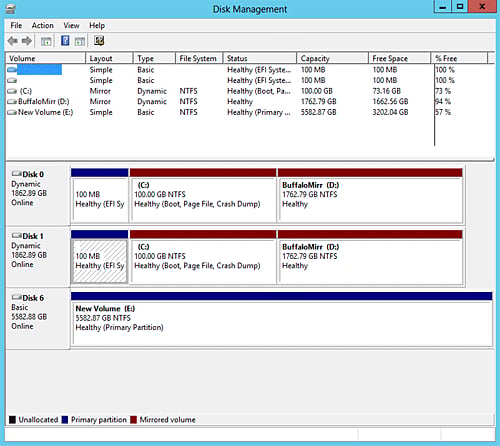The image size is (500, 446).
Task: Click the 57 % free value
Action: tap(443, 112)
